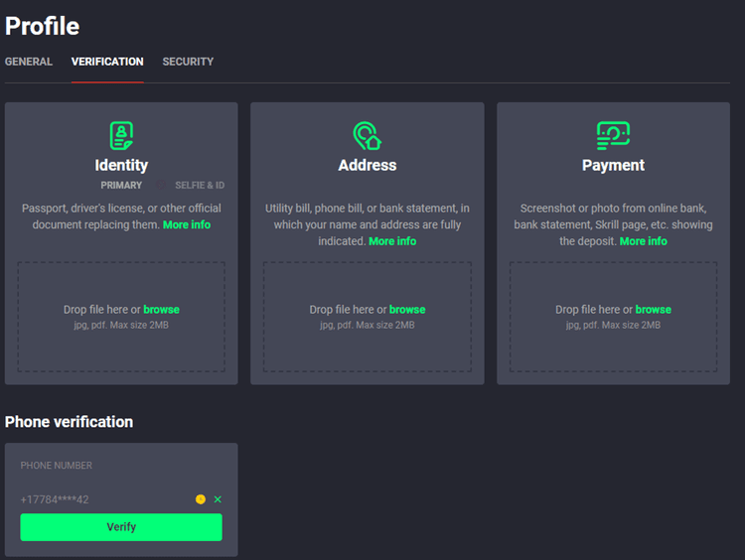The image size is (745, 560).
Task: Open the Security tab
Action: [188, 62]
